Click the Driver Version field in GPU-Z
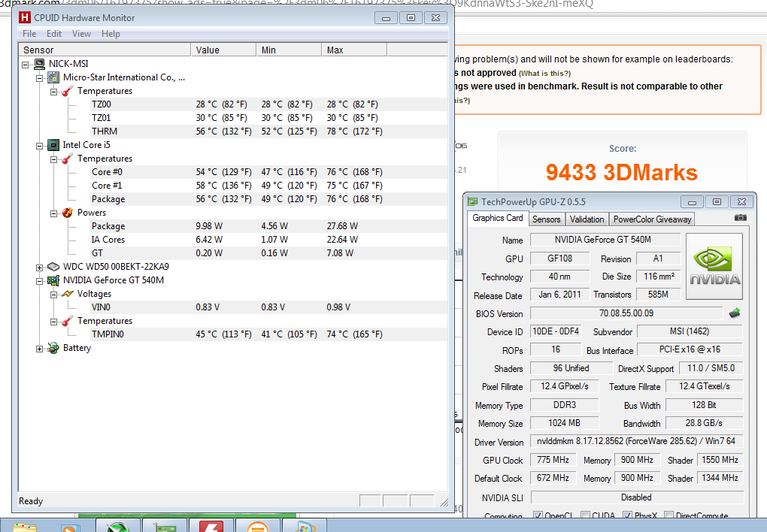Viewport: 767px width, 532px height. click(636, 441)
